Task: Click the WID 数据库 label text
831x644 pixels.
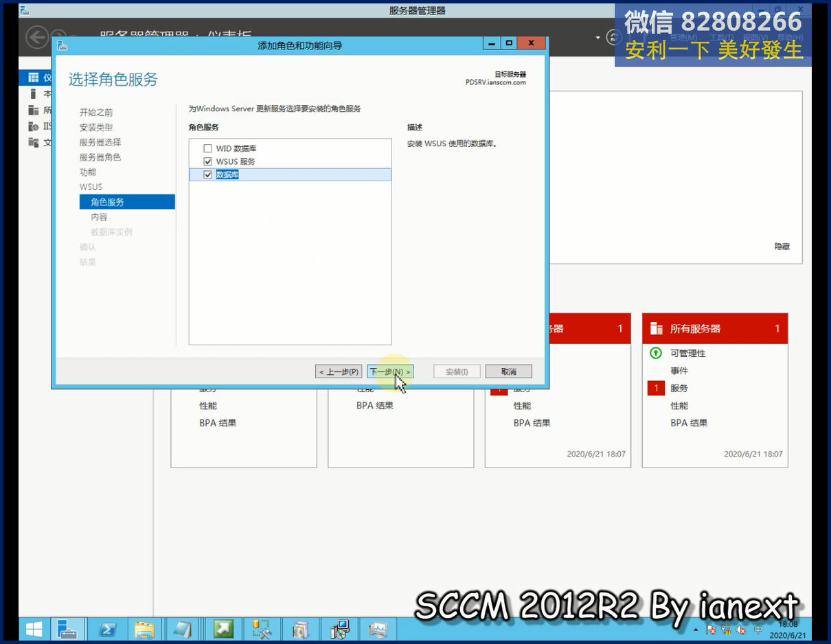Action: [236, 148]
